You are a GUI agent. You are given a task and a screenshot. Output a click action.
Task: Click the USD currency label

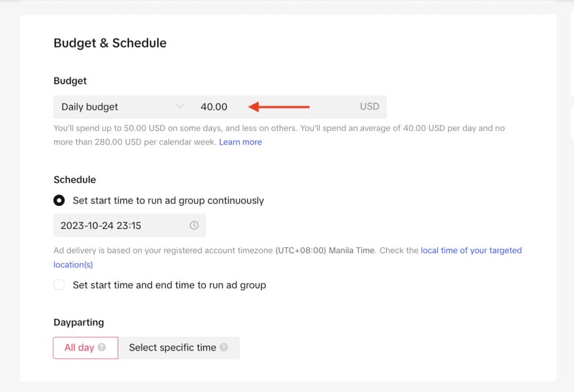pos(369,106)
